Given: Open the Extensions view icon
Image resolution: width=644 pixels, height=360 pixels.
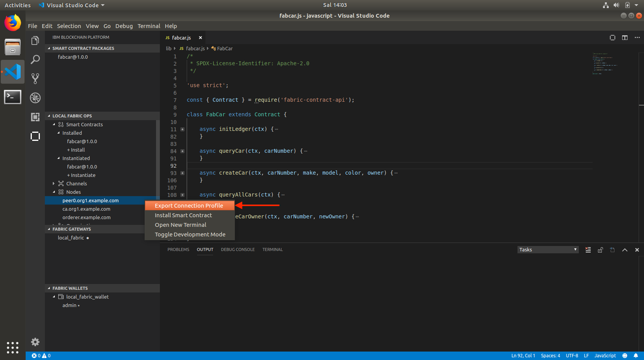Looking at the screenshot, I should click(x=35, y=117).
